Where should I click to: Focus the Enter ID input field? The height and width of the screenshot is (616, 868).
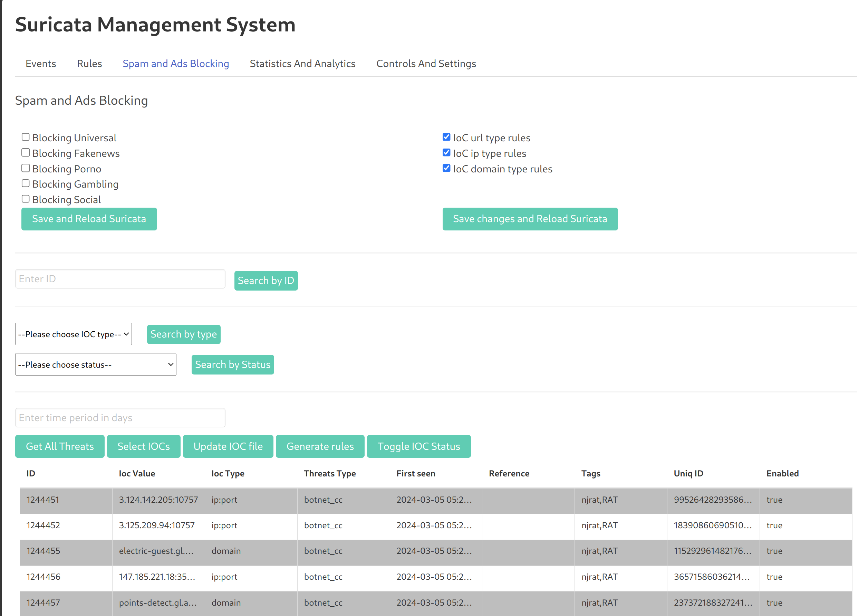(x=120, y=279)
